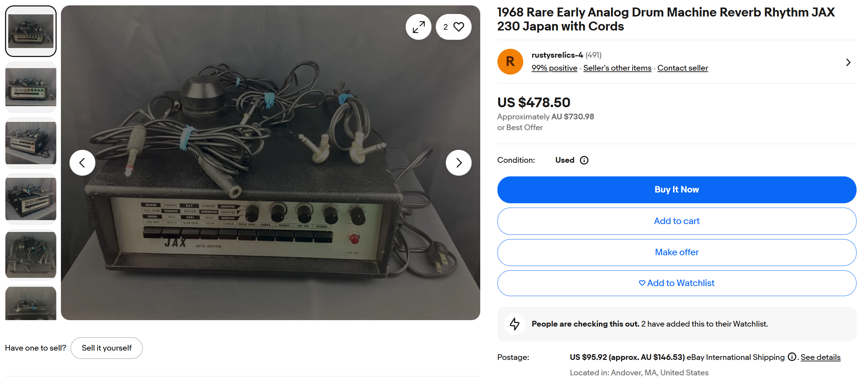Click the heart icon to favorite the listing

[x=458, y=27]
